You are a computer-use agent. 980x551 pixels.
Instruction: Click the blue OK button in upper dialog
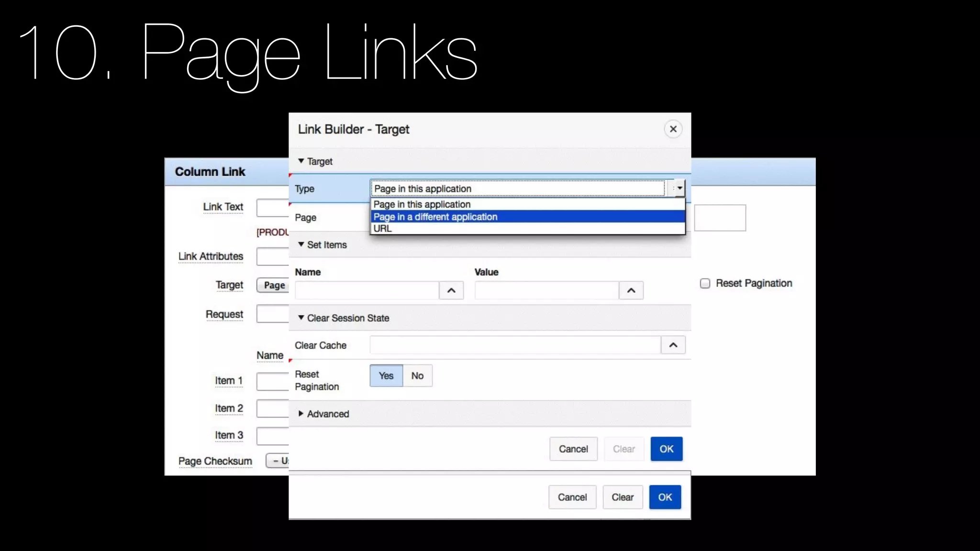point(666,449)
